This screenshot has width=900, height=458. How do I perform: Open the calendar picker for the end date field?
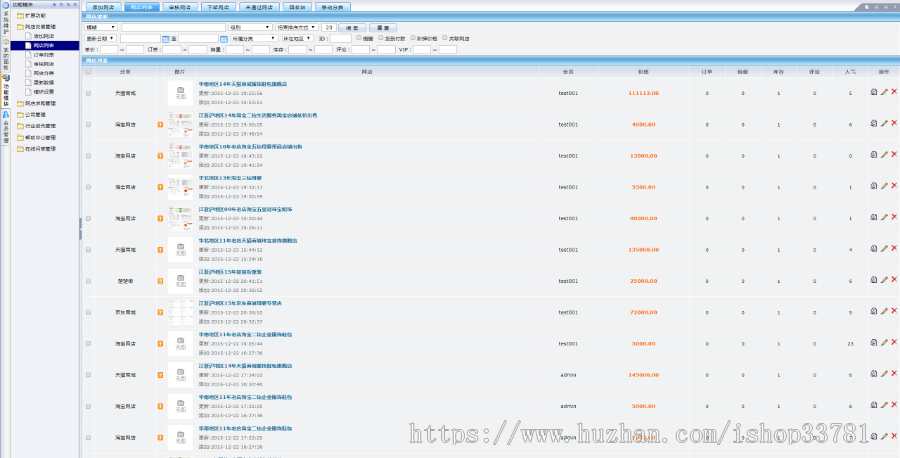coord(224,38)
